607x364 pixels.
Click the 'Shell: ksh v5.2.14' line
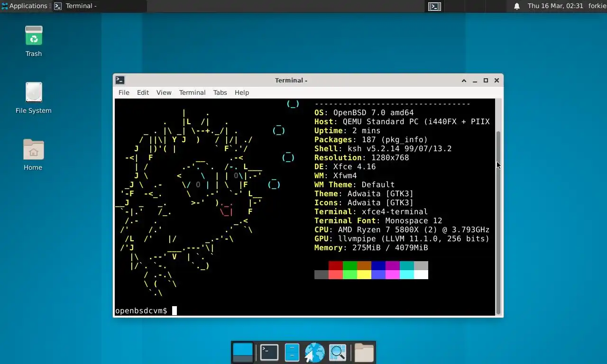coord(383,149)
